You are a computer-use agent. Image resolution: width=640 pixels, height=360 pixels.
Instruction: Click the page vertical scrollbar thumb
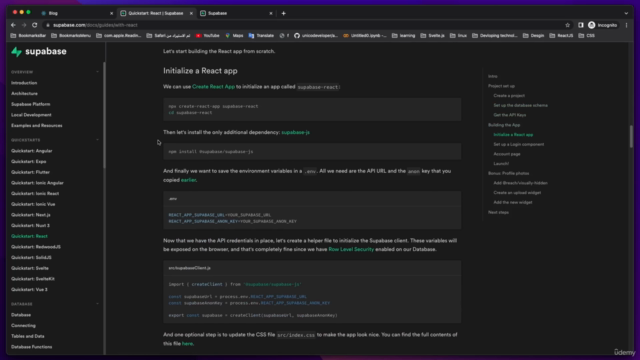point(631,136)
